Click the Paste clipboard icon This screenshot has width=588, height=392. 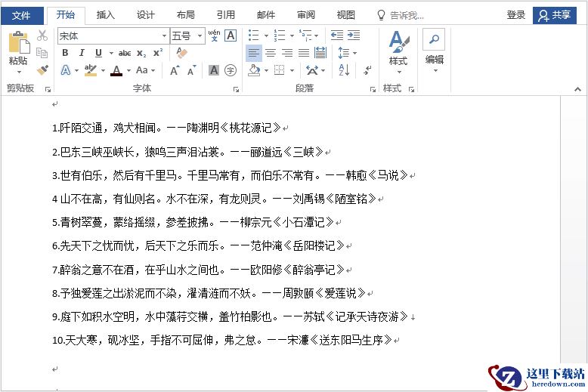(19, 42)
